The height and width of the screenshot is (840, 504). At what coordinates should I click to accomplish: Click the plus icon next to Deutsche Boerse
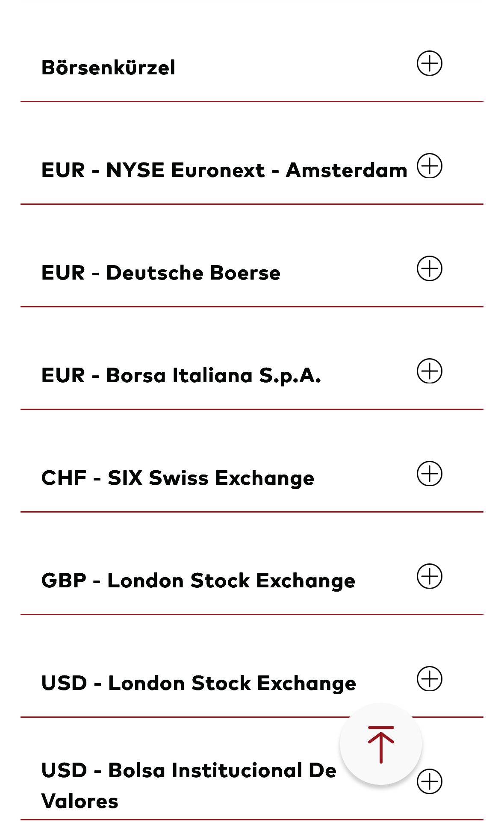coord(429,268)
